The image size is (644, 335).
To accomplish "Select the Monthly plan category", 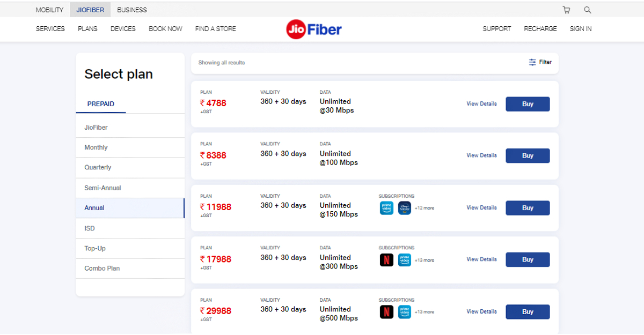I will point(96,147).
